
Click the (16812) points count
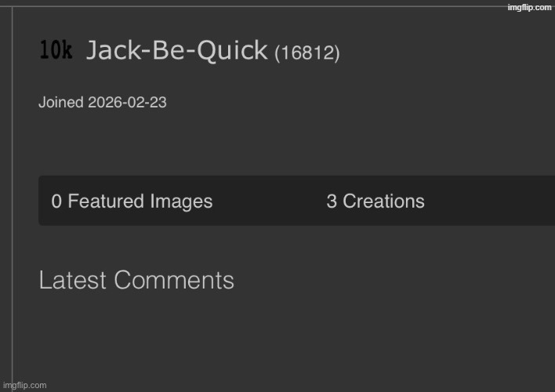tap(307, 53)
